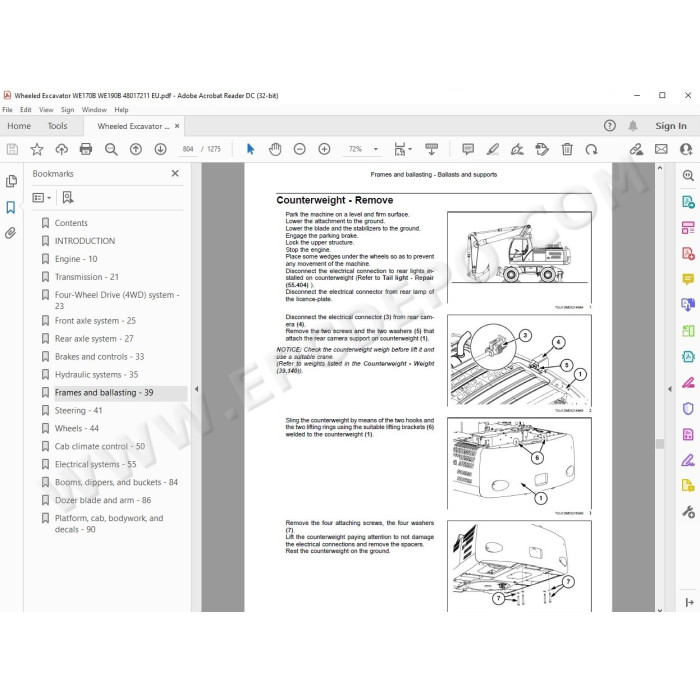Viewport: 700px width, 700px height.
Task: Close the Bookmarks panel
Action: click(x=175, y=173)
